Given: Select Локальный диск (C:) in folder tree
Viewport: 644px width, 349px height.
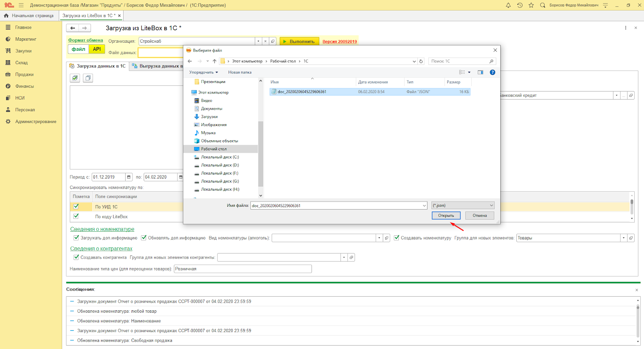Looking at the screenshot, I should pos(220,157).
